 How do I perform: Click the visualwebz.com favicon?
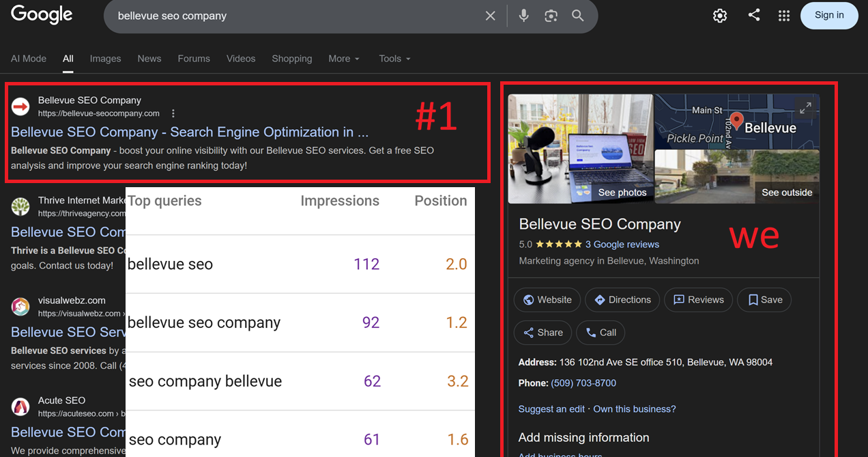20,307
